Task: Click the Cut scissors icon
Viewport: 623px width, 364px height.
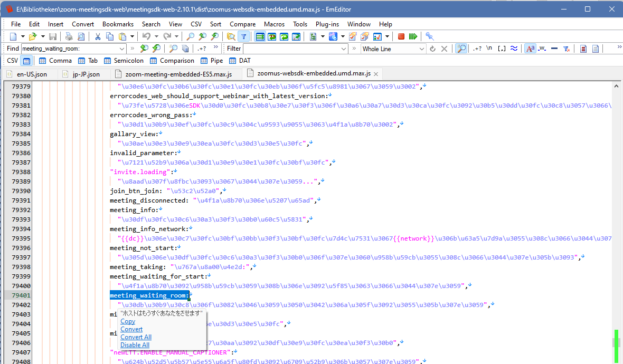Action: 98,36
